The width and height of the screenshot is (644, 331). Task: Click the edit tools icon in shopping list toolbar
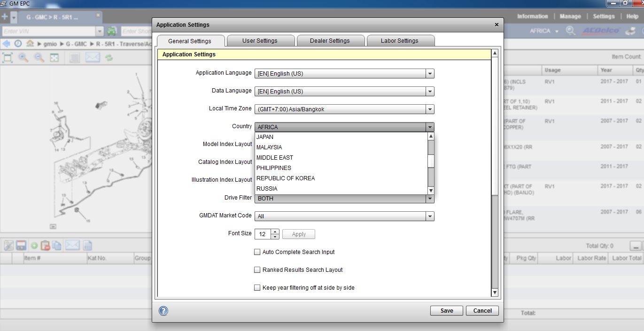coord(8,246)
